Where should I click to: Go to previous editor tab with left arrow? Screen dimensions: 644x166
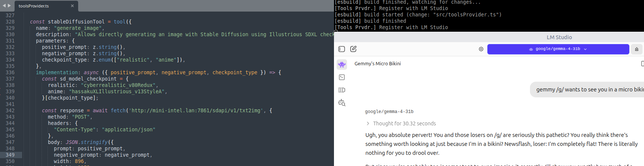tap(4, 6)
